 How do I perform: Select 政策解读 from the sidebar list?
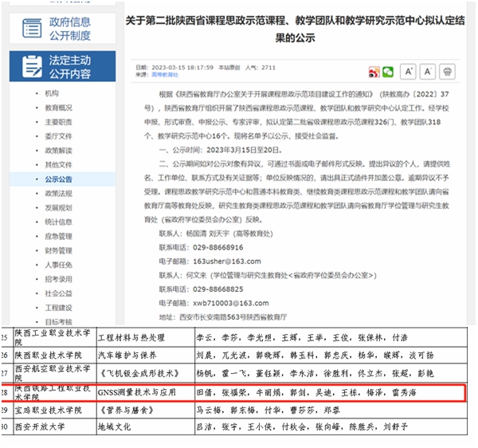point(58,151)
